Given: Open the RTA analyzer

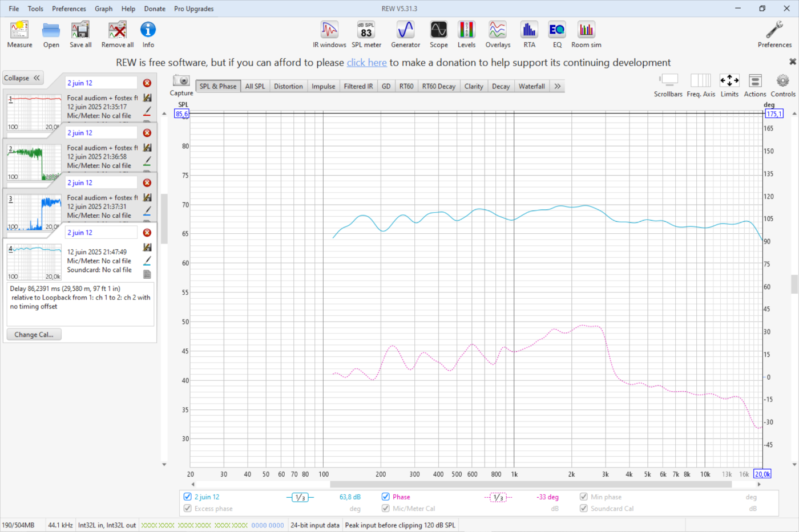Looking at the screenshot, I should (529, 35).
